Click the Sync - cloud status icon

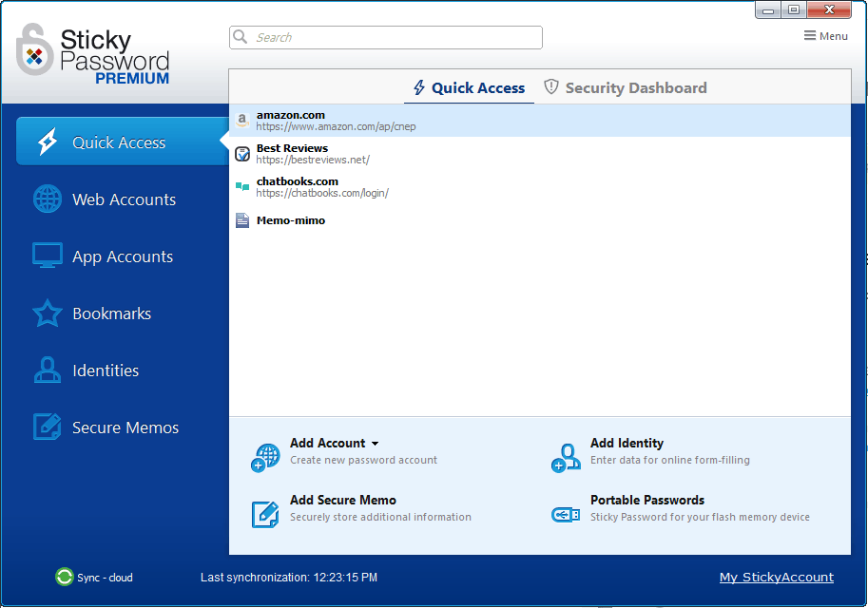(64, 577)
